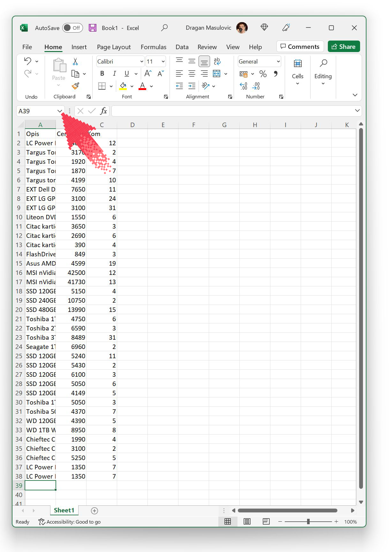The width and height of the screenshot is (392, 552).
Task: Click the Comma Style icon
Action: coord(275,74)
